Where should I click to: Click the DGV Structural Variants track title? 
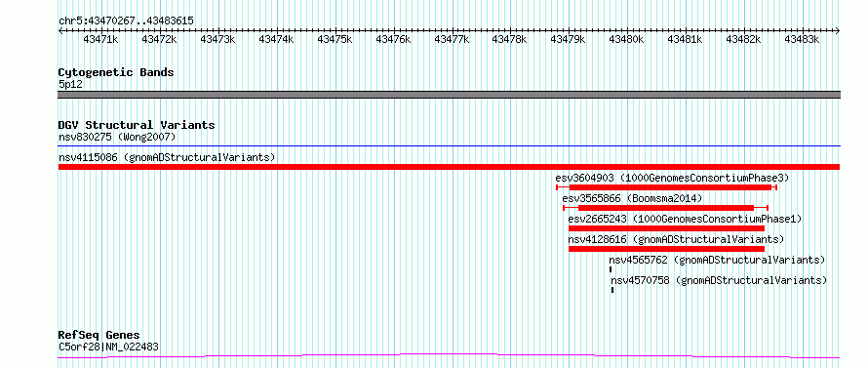click(x=137, y=125)
